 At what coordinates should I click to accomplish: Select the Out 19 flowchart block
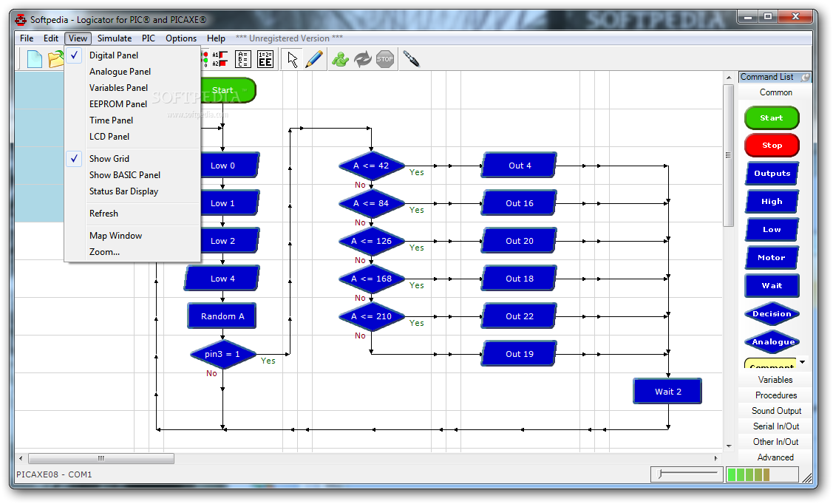[519, 354]
